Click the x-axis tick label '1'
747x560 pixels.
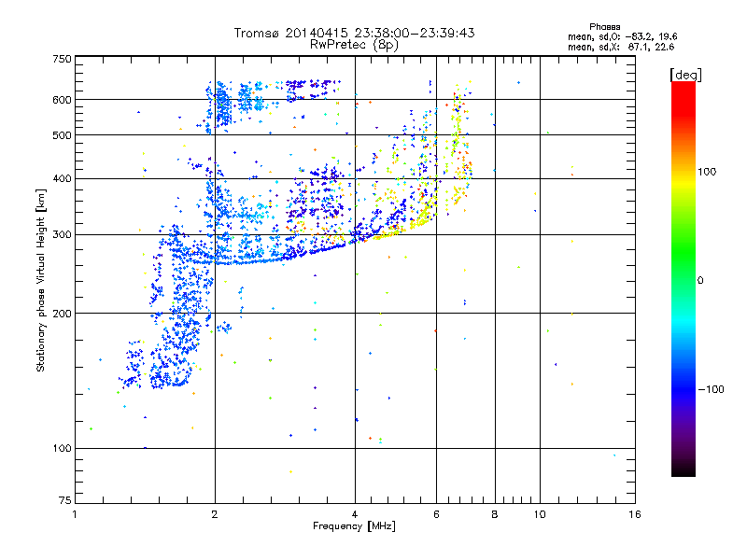click(75, 514)
